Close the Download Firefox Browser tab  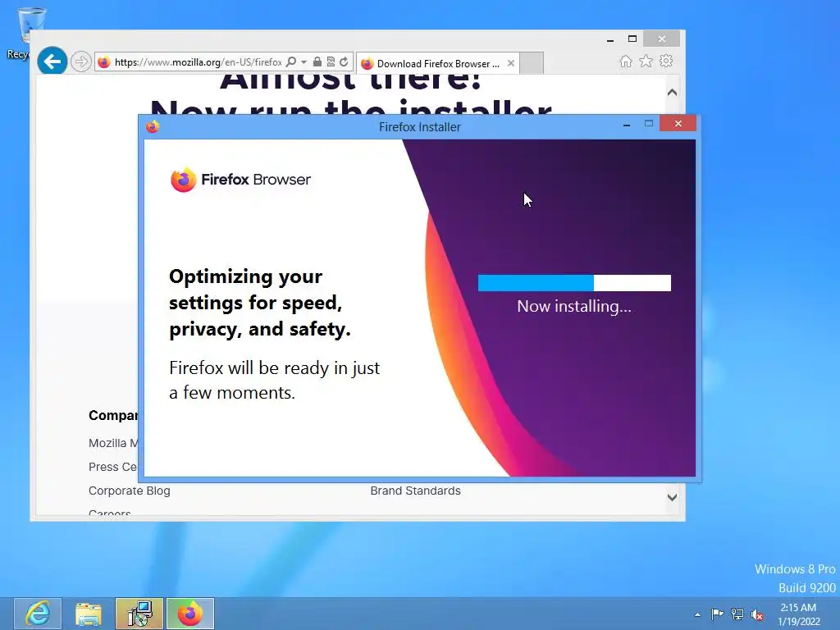[x=511, y=63]
